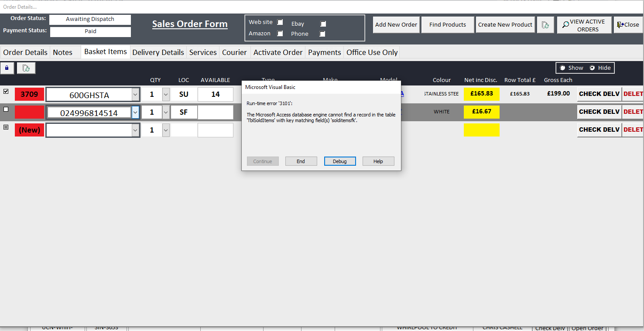Screen dimensions: 644x331
Task: Click the red (New) cell
Action: click(x=29, y=130)
